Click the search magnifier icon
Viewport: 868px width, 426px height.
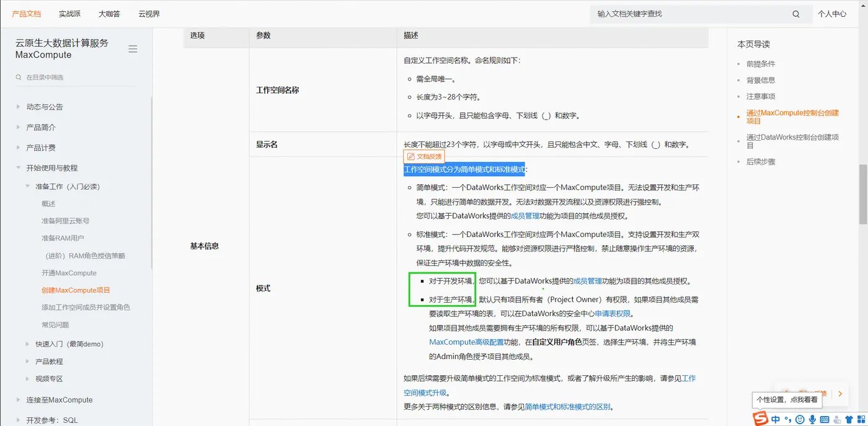point(796,14)
